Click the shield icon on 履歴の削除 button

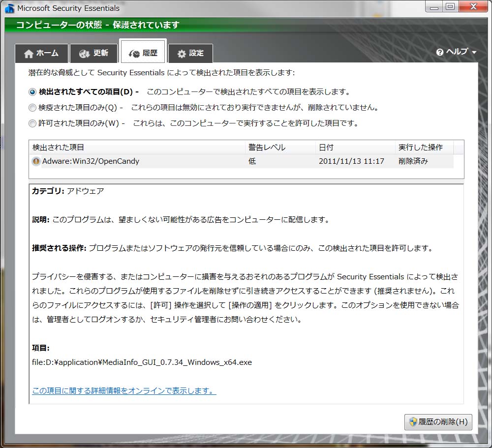click(x=413, y=421)
